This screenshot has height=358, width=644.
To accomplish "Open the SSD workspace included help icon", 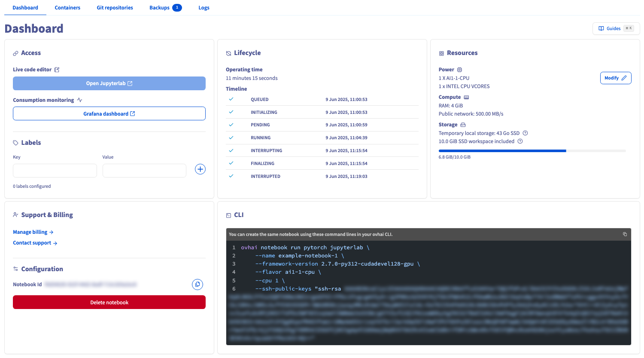I will 520,141.
